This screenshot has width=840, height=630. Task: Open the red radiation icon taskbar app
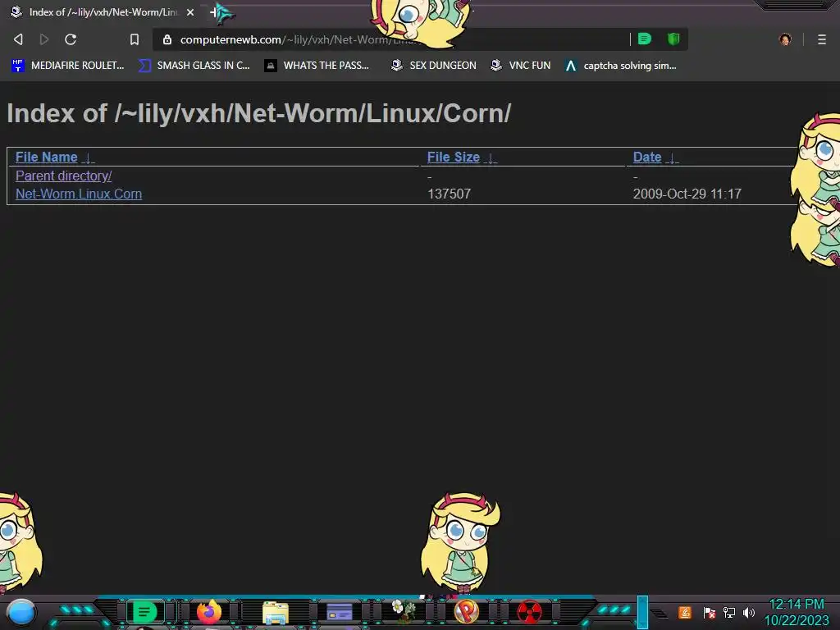point(529,612)
